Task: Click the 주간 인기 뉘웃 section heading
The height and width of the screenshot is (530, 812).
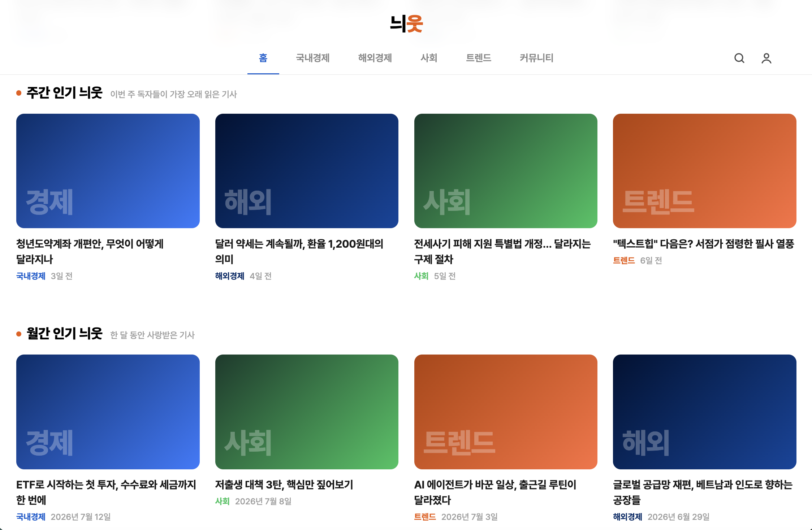Action: [65, 93]
